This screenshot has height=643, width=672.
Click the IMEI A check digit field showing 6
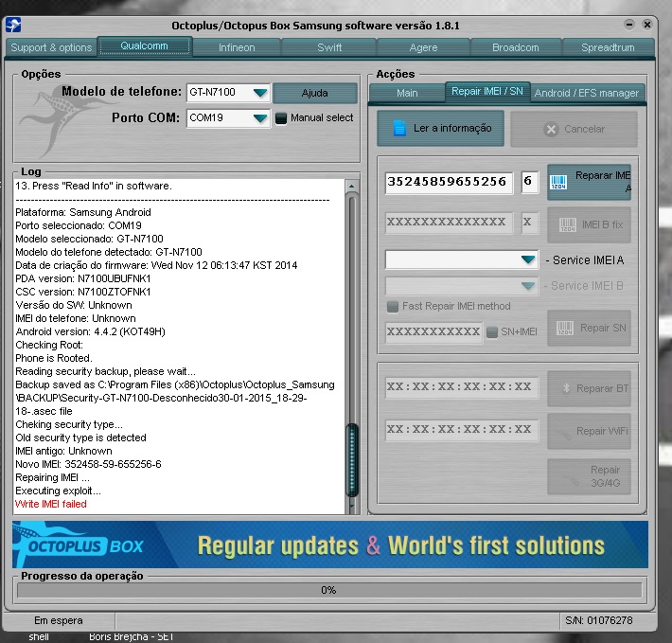click(x=530, y=182)
